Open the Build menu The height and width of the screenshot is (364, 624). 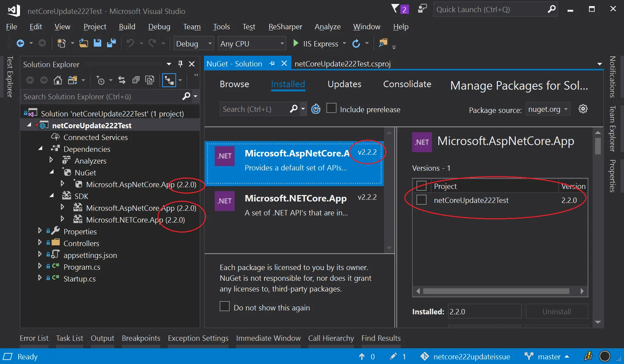[x=127, y=27]
